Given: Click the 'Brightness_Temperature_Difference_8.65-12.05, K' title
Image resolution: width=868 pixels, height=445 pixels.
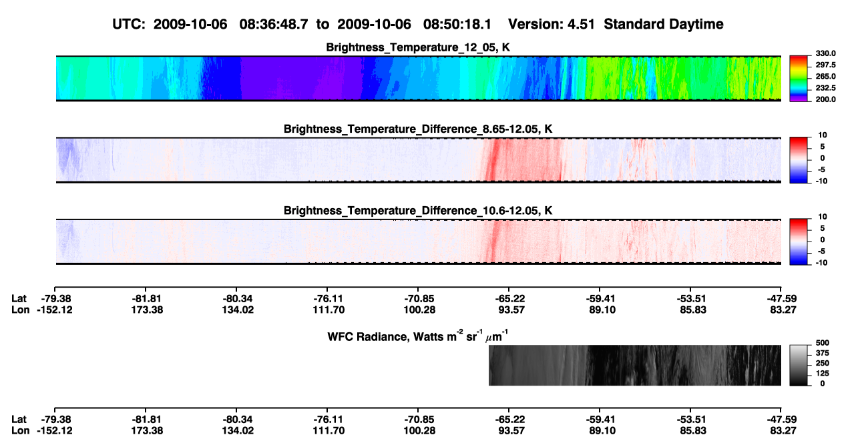Looking at the screenshot, I should click(x=418, y=129).
